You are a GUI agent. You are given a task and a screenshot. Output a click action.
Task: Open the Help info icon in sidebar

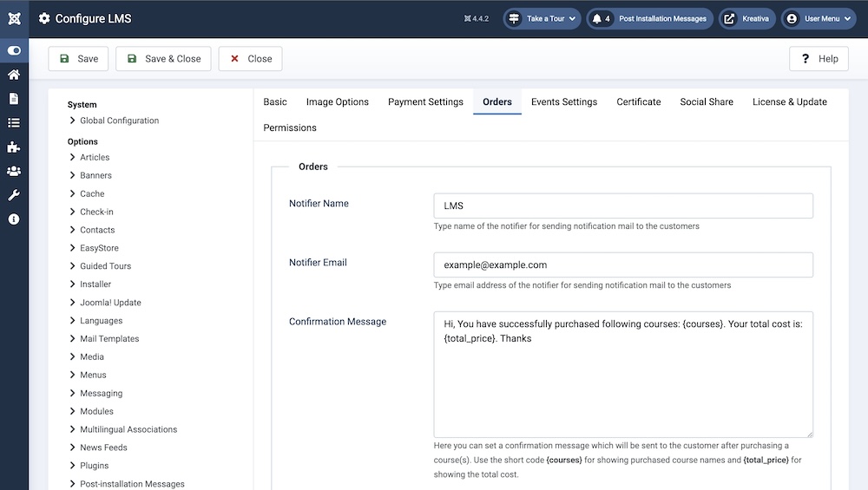[x=14, y=219]
